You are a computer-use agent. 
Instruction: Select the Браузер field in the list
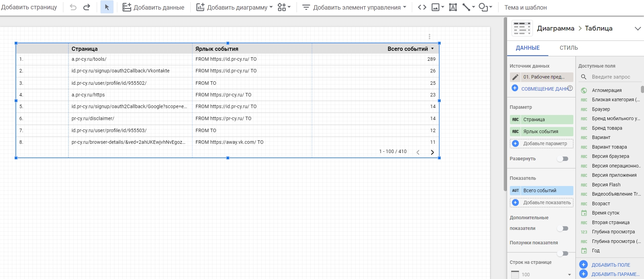(601, 109)
